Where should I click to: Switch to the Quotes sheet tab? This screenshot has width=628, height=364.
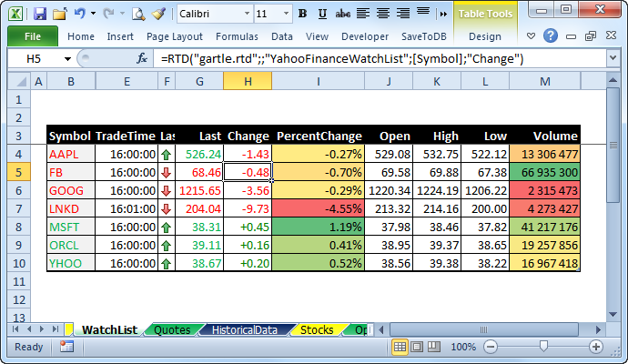(x=172, y=329)
